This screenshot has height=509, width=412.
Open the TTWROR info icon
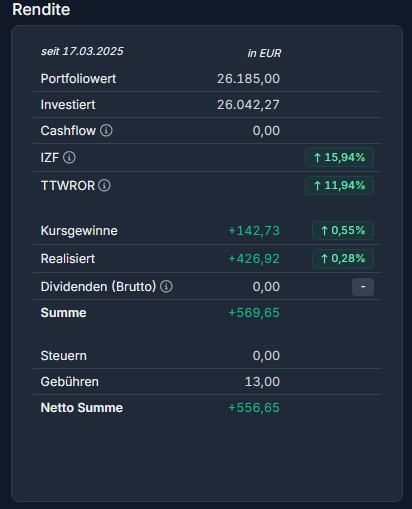point(104,185)
